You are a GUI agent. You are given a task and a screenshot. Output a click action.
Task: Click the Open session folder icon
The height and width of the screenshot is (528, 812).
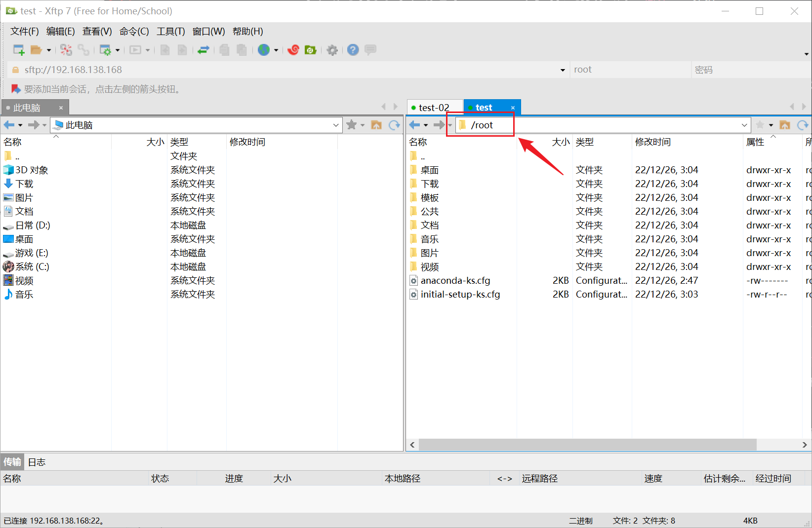pos(36,50)
